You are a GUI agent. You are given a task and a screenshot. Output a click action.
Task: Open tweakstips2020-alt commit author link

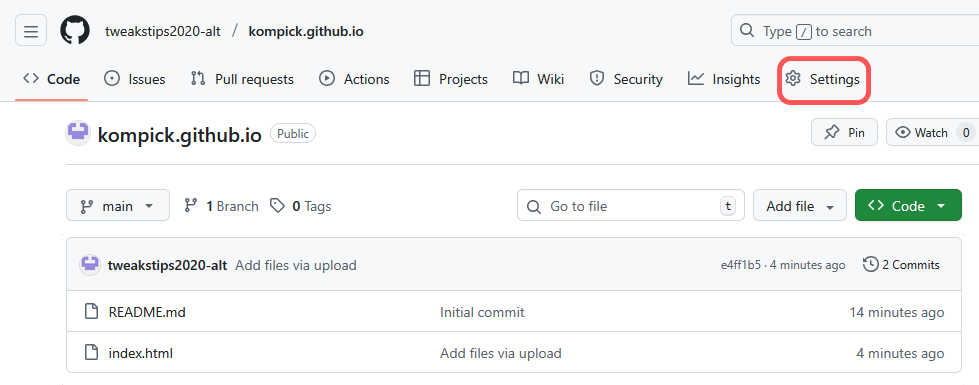pos(167,265)
